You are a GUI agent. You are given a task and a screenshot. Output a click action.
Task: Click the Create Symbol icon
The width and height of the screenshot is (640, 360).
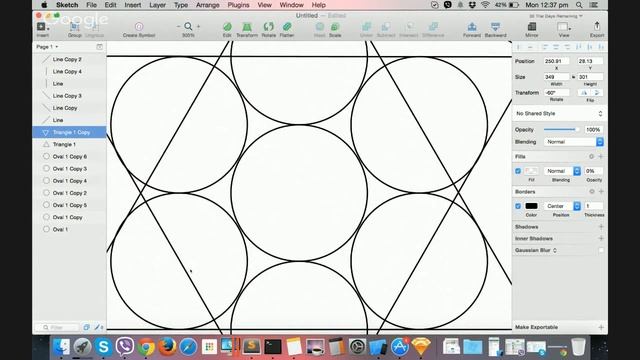tap(139, 27)
